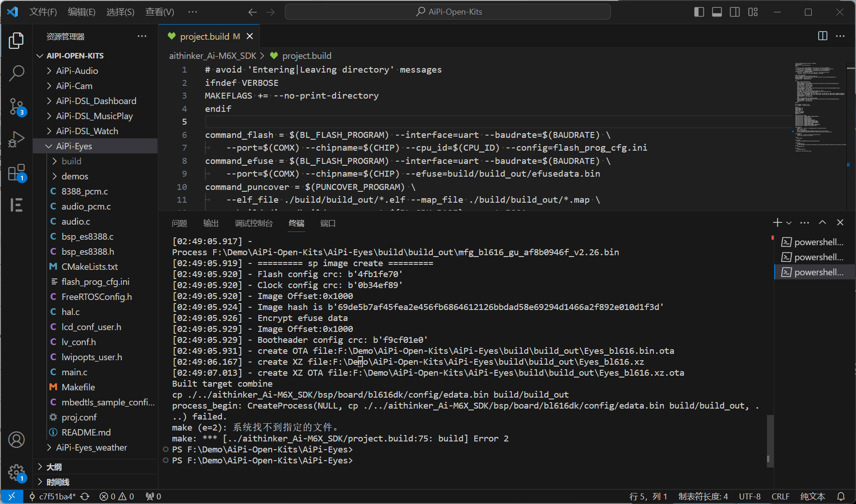
Task: Open Run and Debug view
Action: 16,139
